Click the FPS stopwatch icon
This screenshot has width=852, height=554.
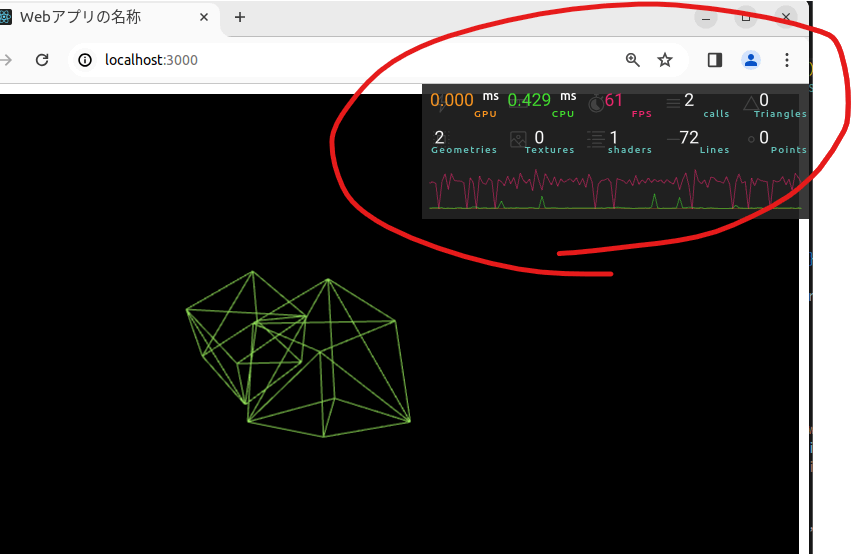point(596,103)
